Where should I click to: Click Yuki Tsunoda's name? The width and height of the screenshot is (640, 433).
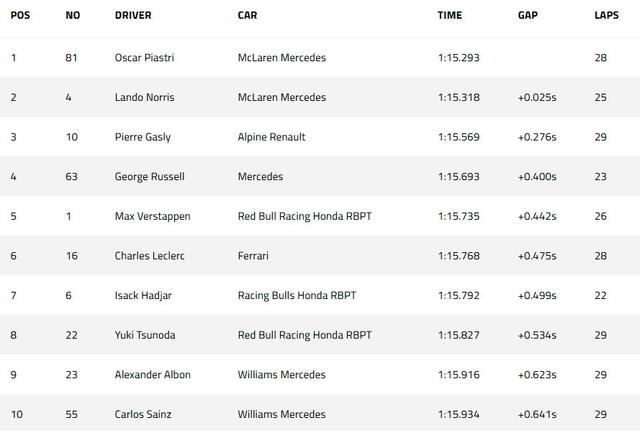coord(145,335)
